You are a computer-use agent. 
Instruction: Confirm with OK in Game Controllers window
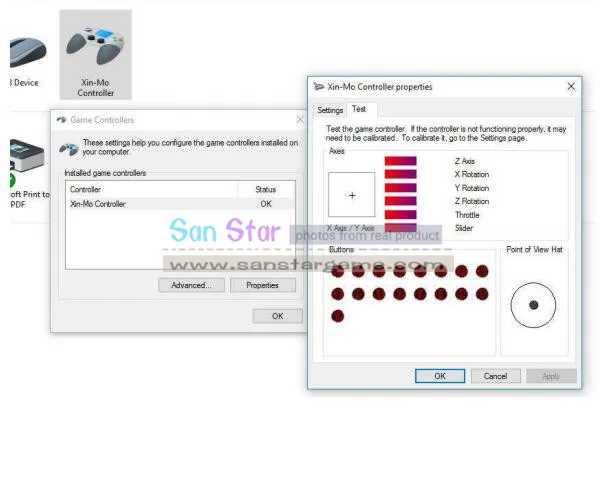pyautogui.click(x=278, y=316)
